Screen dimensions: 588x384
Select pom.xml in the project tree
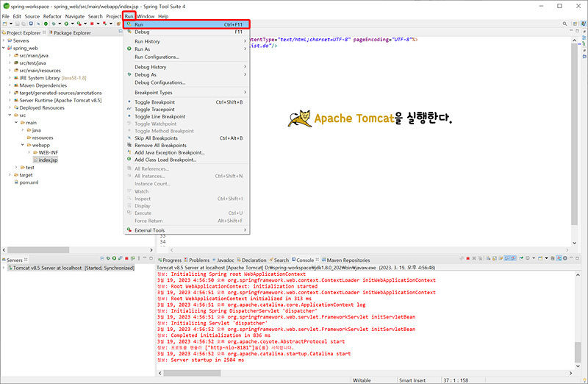click(x=26, y=182)
